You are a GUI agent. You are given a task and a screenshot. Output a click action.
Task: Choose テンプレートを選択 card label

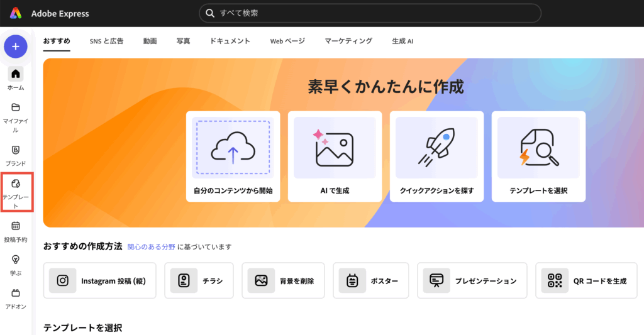(538, 190)
